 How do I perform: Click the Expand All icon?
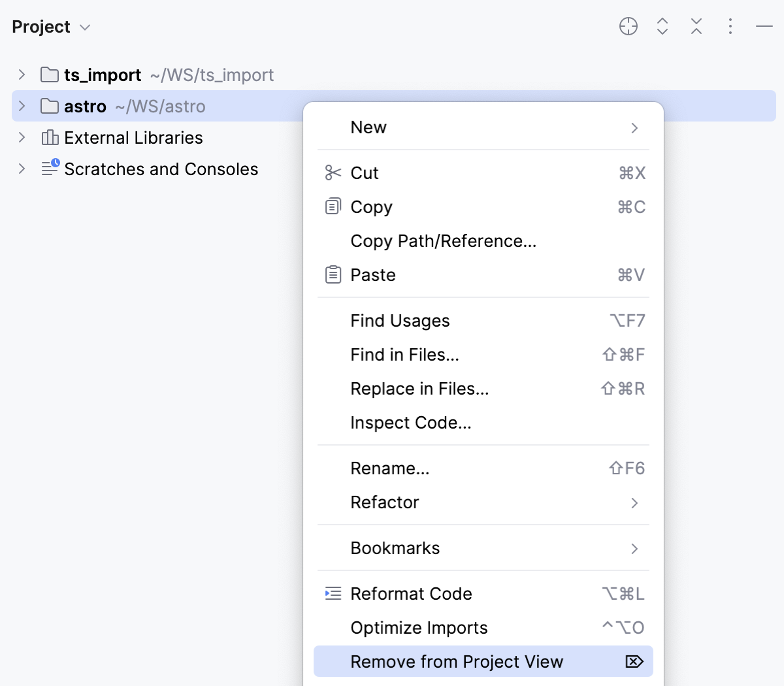pyautogui.click(x=662, y=27)
